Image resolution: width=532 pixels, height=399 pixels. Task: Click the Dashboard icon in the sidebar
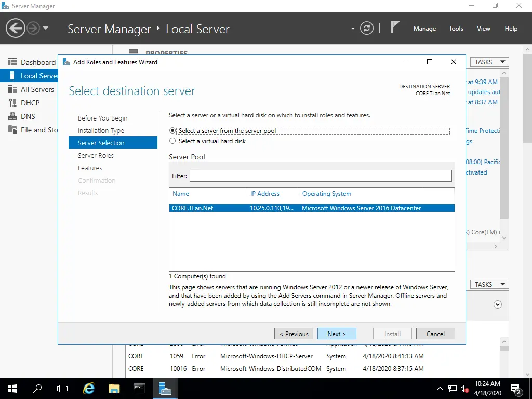[12, 62]
